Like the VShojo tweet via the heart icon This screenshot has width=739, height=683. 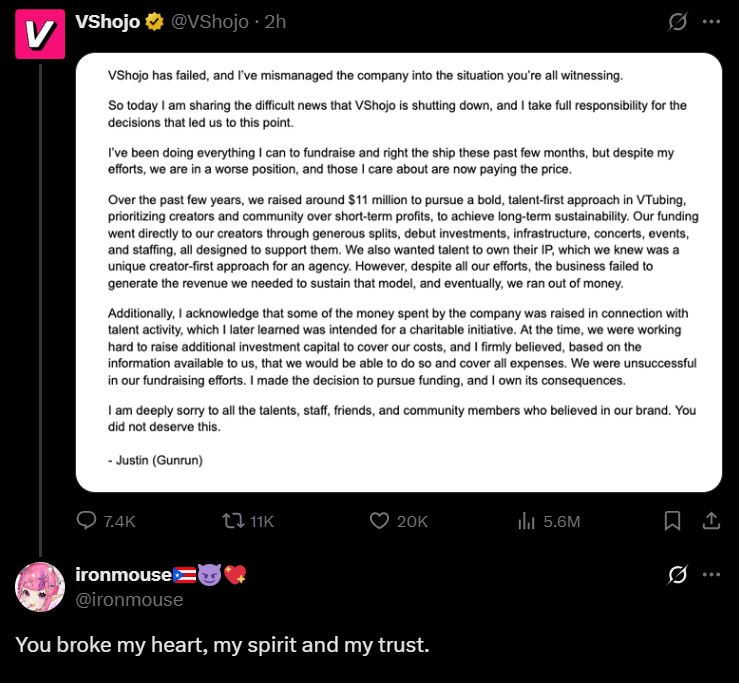coord(379,521)
